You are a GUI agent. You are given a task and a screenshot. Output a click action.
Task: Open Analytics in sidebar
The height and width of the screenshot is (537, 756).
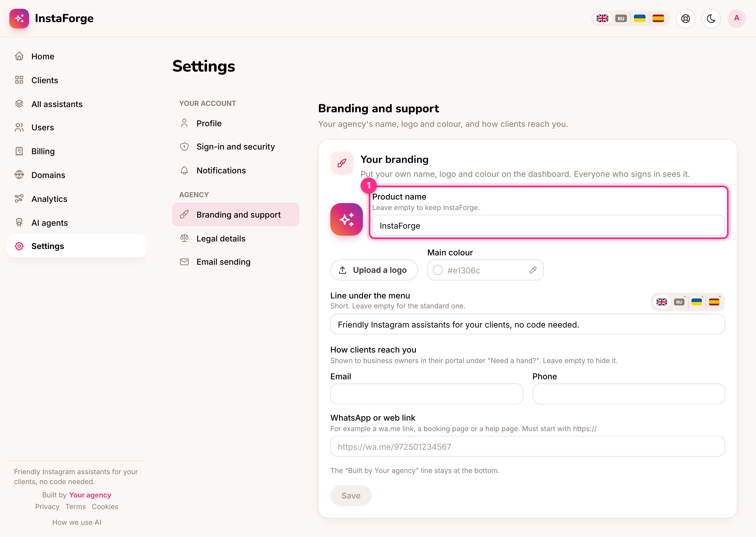[x=77, y=199]
